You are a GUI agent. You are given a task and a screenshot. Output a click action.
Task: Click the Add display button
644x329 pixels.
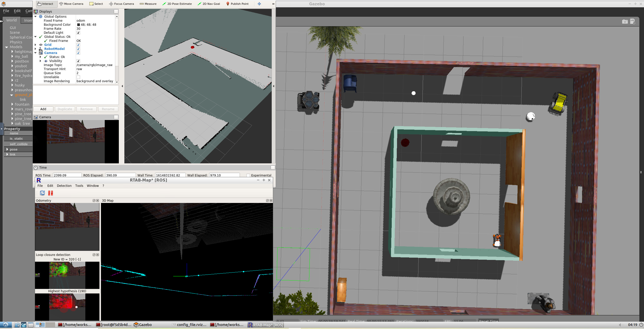pyautogui.click(x=43, y=109)
